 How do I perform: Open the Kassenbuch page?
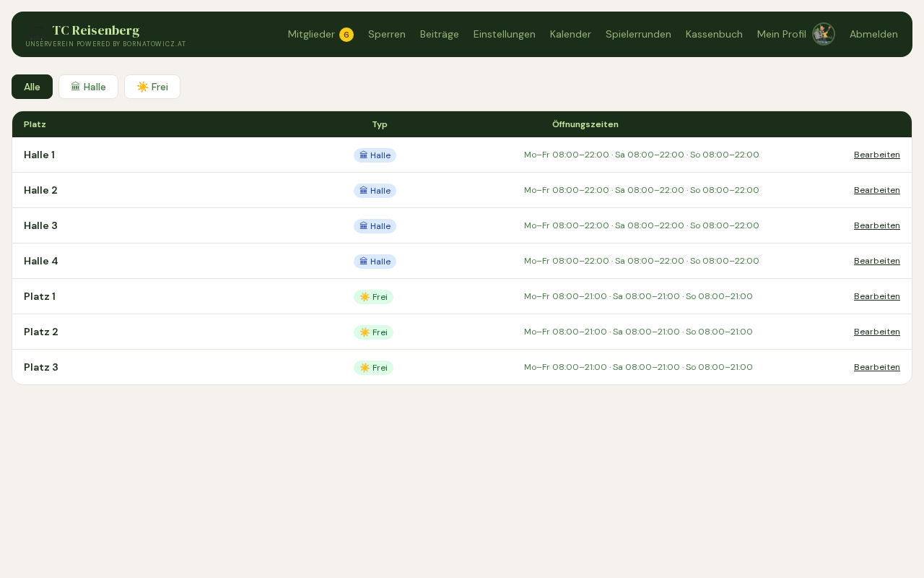(x=714, y=34)
